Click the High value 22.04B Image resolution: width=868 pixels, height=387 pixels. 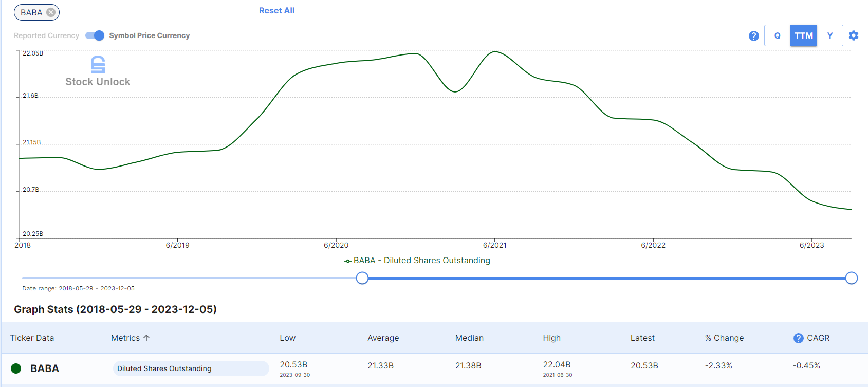[x=557, y=364]
